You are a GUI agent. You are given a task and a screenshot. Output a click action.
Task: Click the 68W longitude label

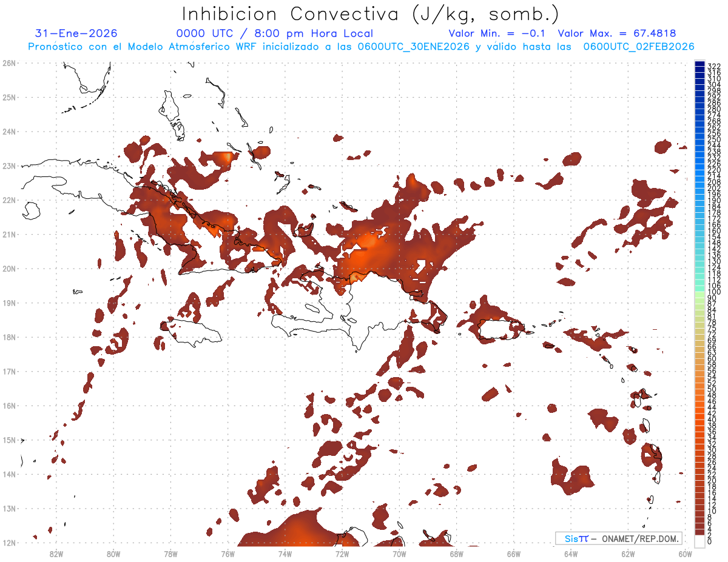point(457,554)
